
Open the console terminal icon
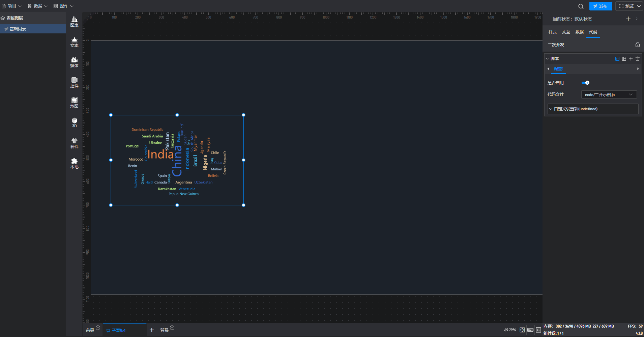(538, 330)
